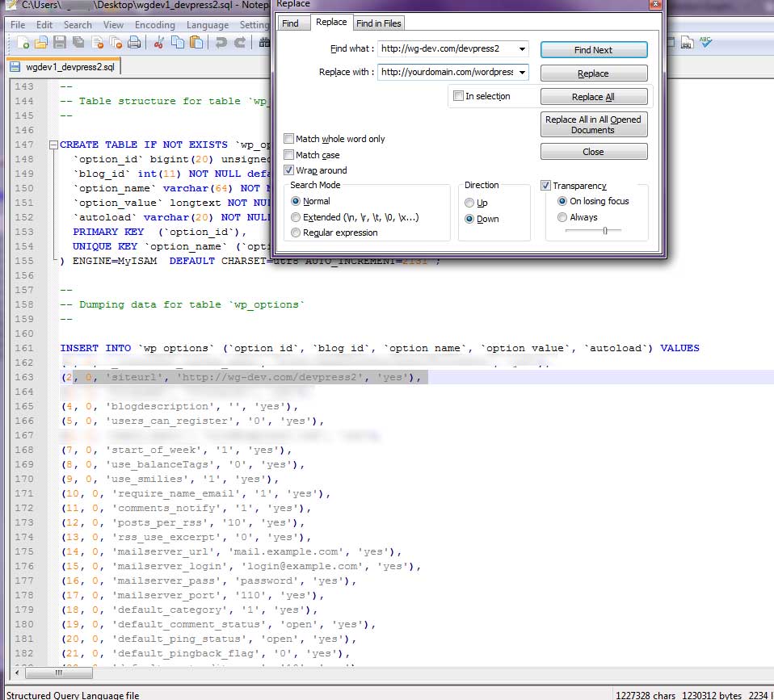Switch to the Find in Files tab
Screen dimensions: 774x700
[x=379, y=23]
